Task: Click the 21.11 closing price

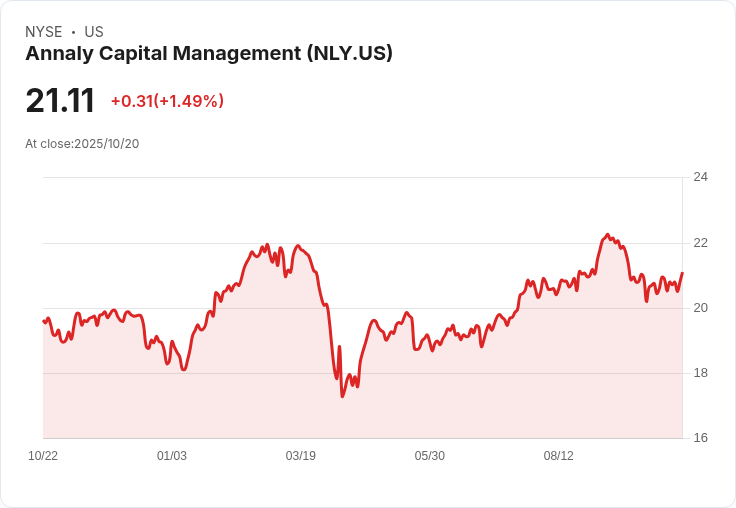Action: (60, 101)
